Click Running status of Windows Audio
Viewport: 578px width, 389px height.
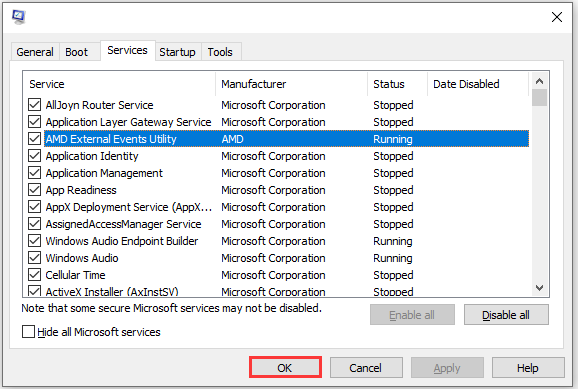[393, 258]
